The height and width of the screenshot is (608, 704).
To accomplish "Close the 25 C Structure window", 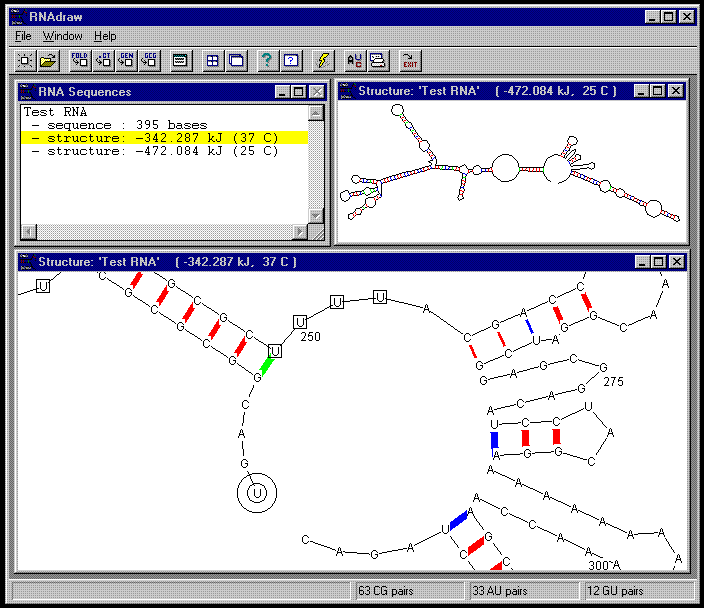I will click(x=676, y=91).
